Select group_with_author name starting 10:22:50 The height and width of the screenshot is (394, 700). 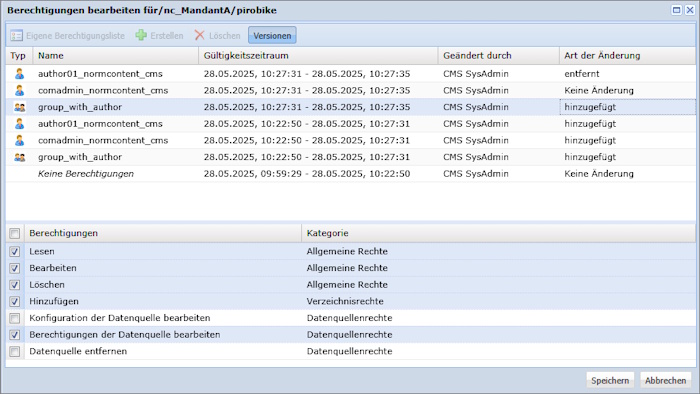coord(80,157)
